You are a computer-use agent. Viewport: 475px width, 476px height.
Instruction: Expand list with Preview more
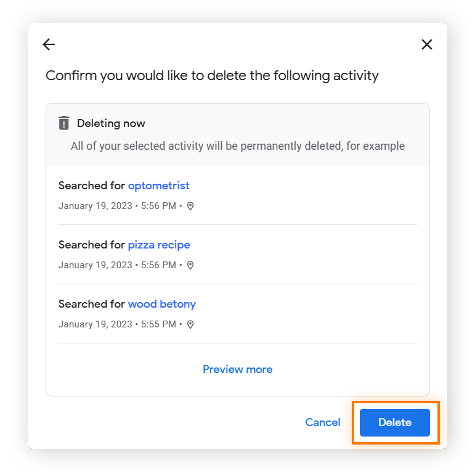238,369
